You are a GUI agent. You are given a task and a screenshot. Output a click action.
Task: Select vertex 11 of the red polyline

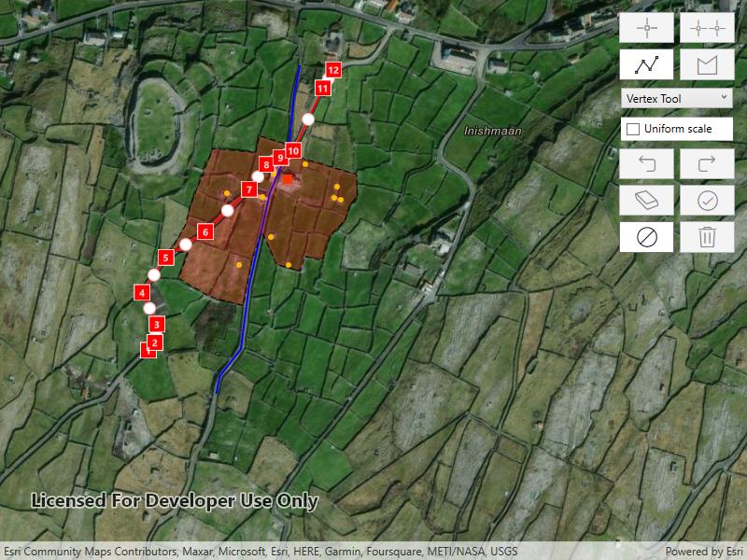coord(322,88)
